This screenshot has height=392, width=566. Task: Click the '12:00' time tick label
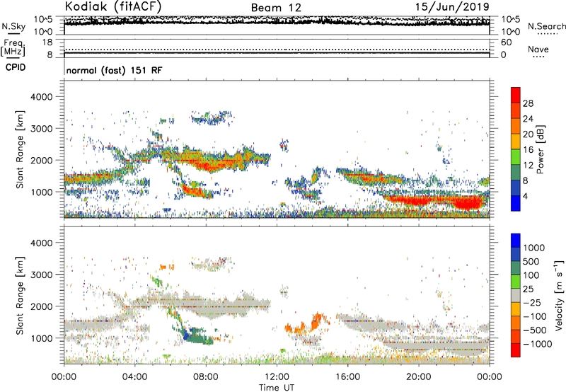[277, 377]
